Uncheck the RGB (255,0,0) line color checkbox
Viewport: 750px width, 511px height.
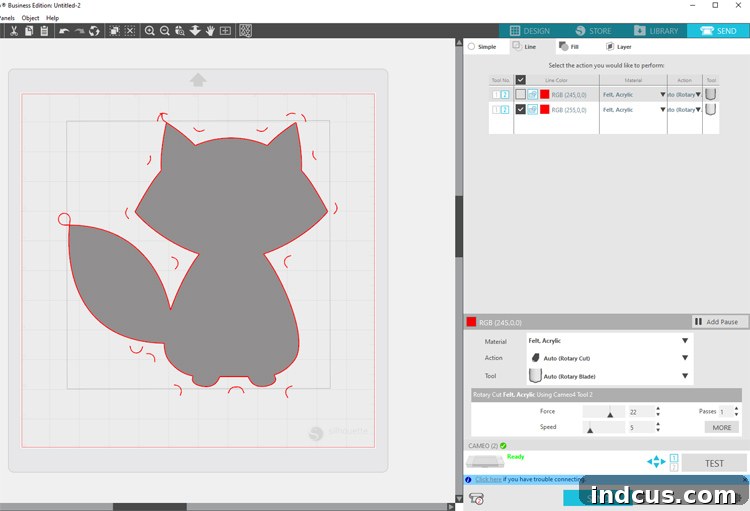pyautogui.click(x=520, y=110)
